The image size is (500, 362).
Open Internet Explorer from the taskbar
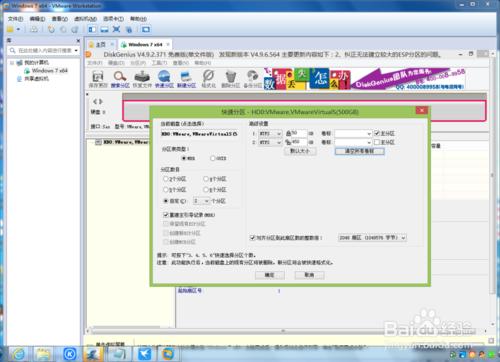18,353
